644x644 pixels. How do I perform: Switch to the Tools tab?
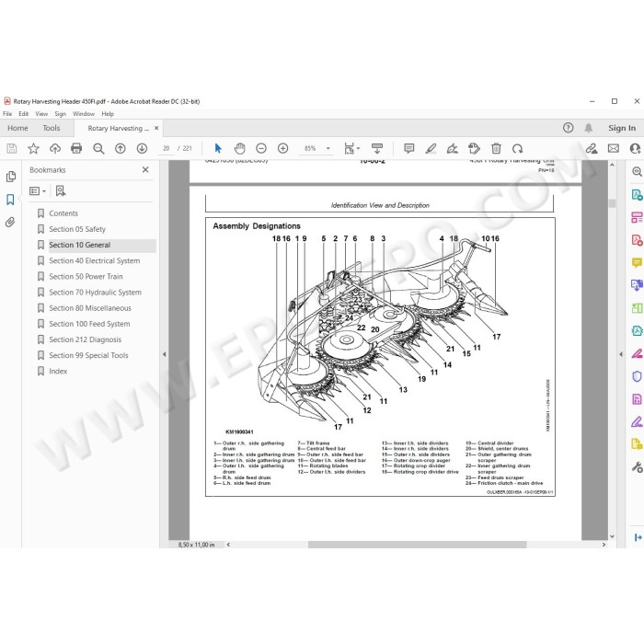(52, 128)
